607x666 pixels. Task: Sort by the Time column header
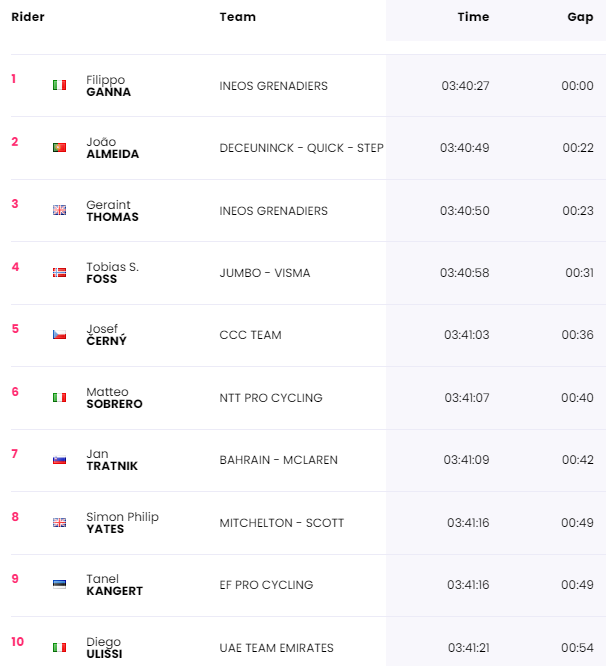473,17
